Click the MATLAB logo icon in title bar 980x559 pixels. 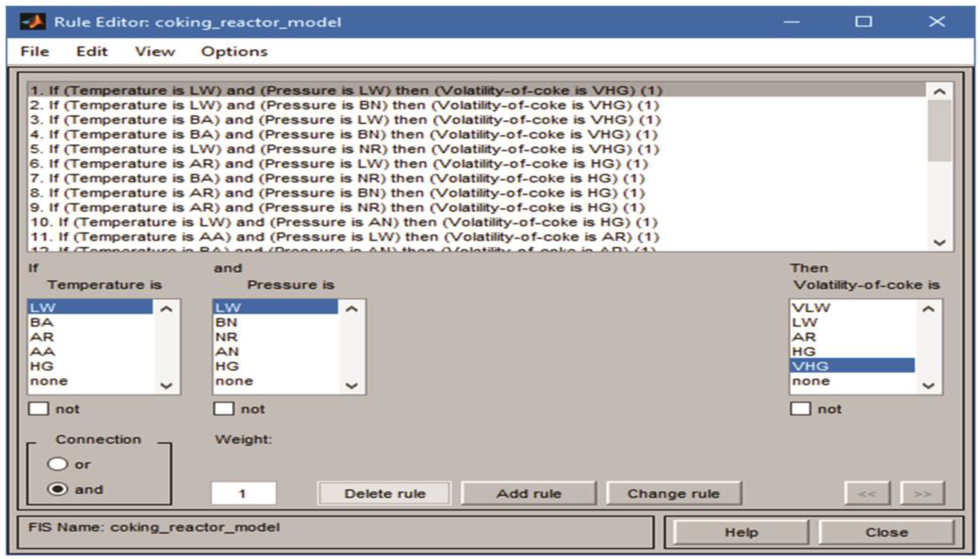(x=33, y=22)
